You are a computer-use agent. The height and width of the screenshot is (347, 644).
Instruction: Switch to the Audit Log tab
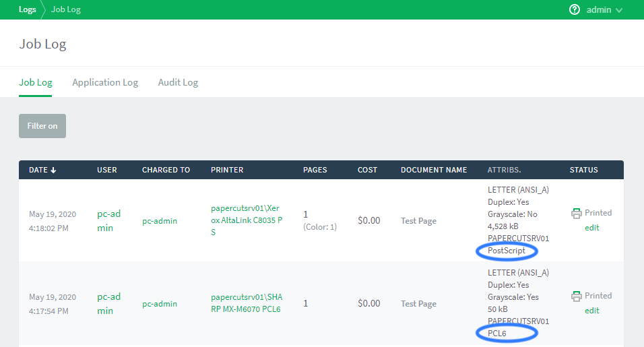(178, 82)
